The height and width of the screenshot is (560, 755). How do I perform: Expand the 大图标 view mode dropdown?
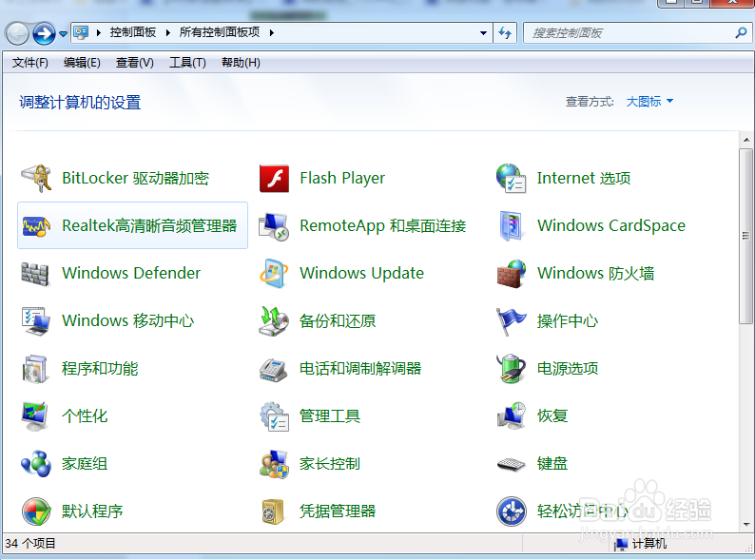click(649, 102)
